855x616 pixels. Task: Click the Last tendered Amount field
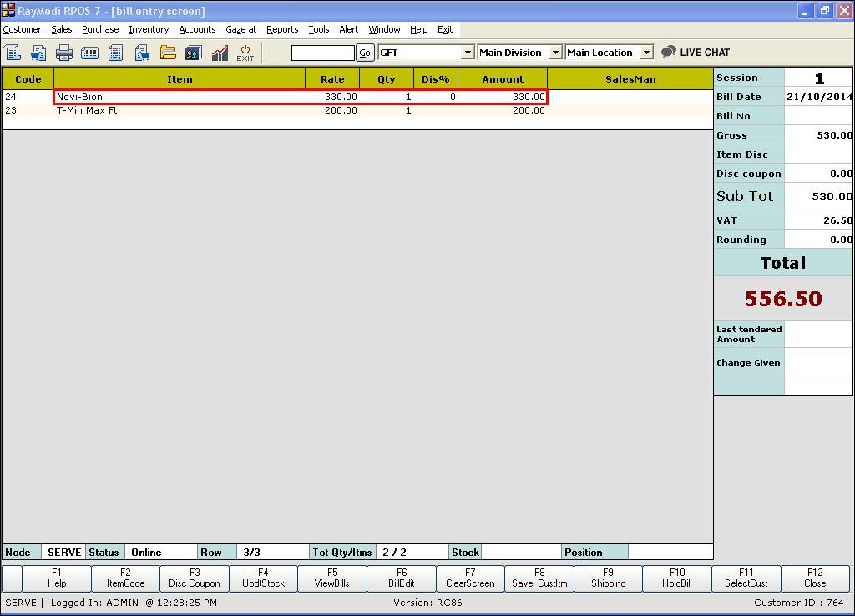point(818,334)
